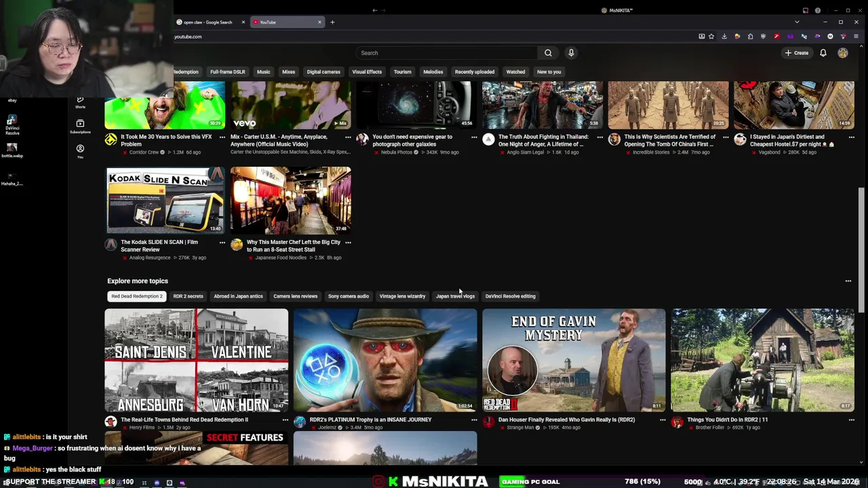Click the youtube.com address bar
Screen dimensions: 868x488
click(x=434, y=37)
